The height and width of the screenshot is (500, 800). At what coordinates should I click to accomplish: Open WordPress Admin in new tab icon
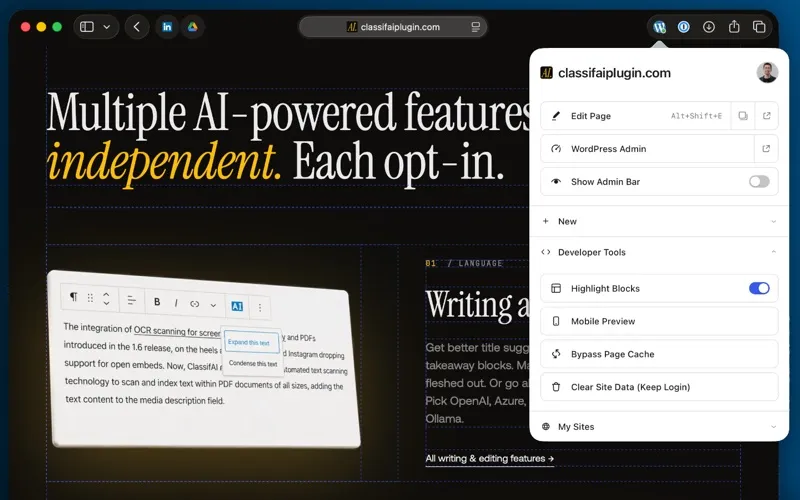[766, 149]
